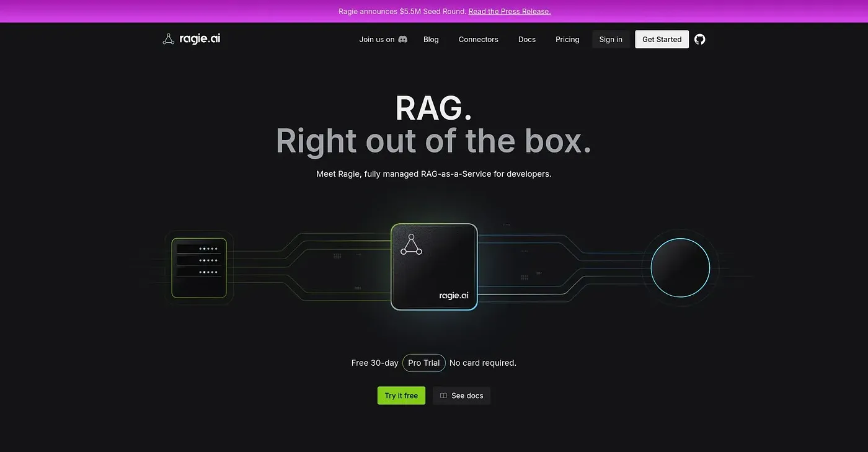Click the ragie.ai logo in the header
This screenshot has height=452, width=868.
191,39
